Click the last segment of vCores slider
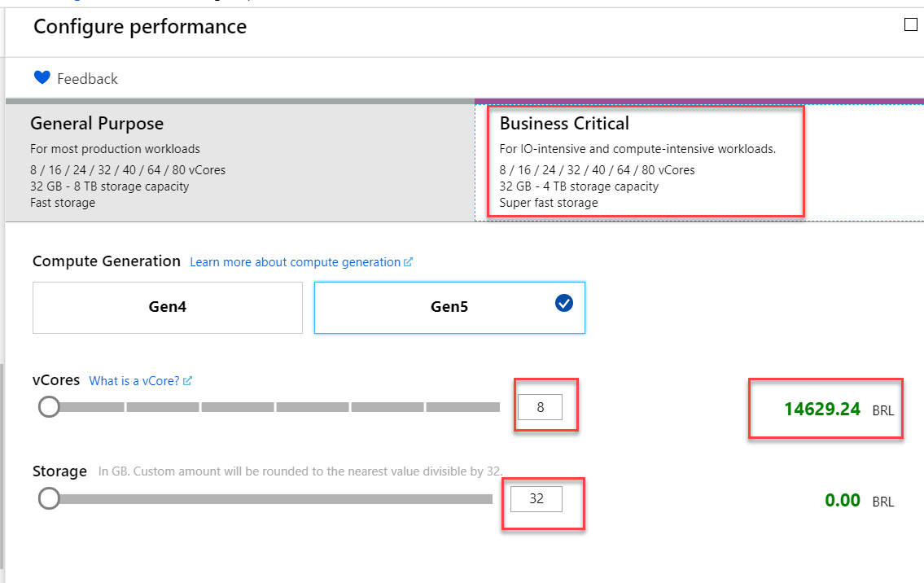The width and height of the screenshot is (924, 583). coord(462,406)
